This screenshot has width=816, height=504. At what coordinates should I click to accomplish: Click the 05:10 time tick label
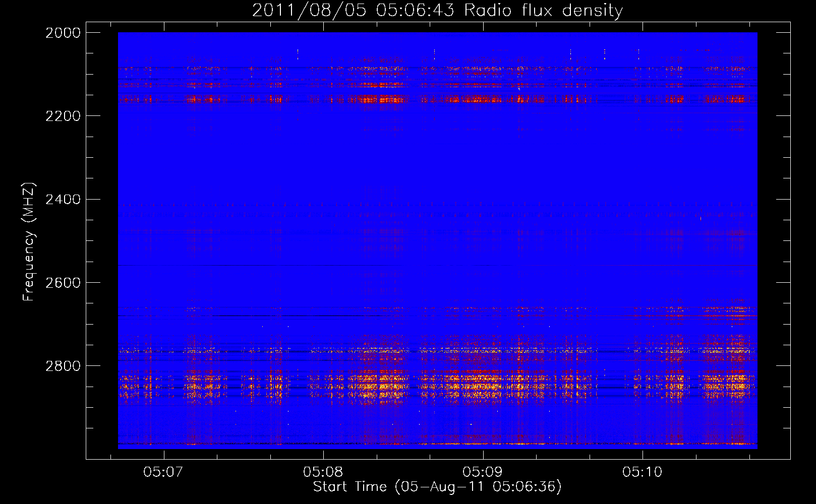[642, 472]
